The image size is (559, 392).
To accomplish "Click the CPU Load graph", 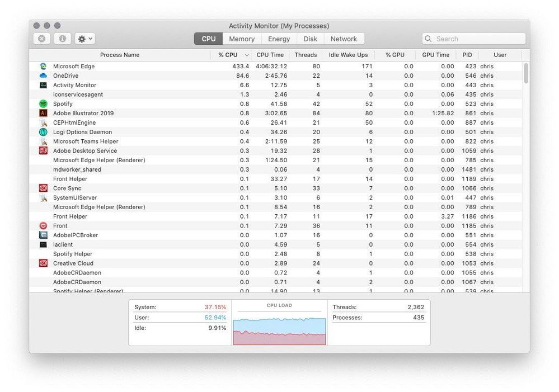I will 280,330.
